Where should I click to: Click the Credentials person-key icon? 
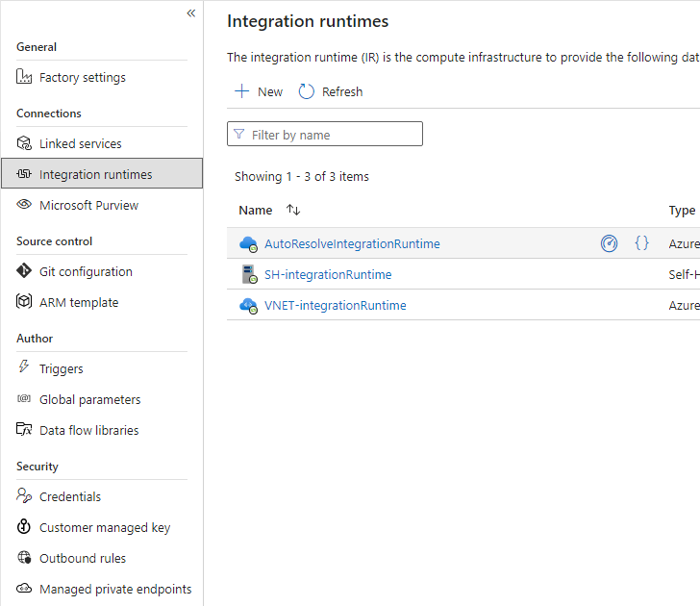tap(24, 495)
